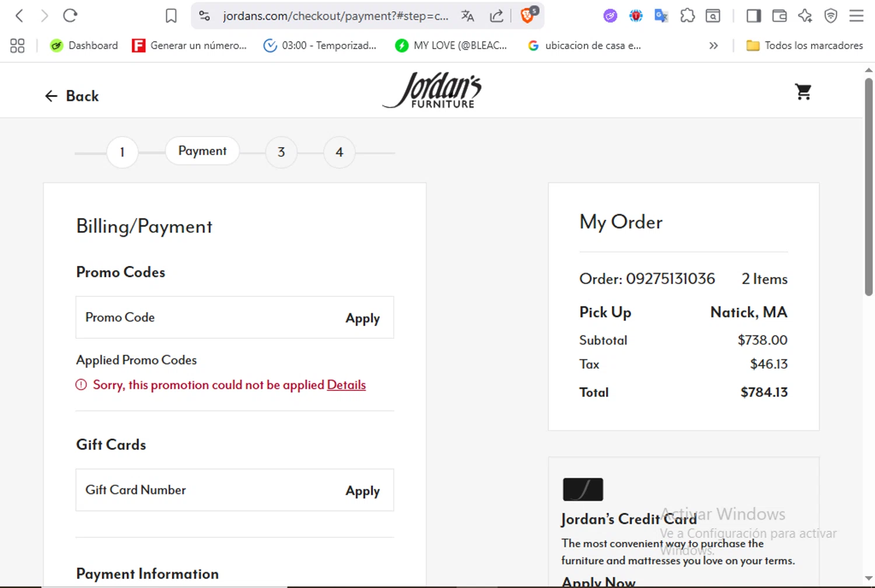Toggle the browser sidebar panel icon
The width and height of the screenshot is (875, 588).
click(754, 16)
